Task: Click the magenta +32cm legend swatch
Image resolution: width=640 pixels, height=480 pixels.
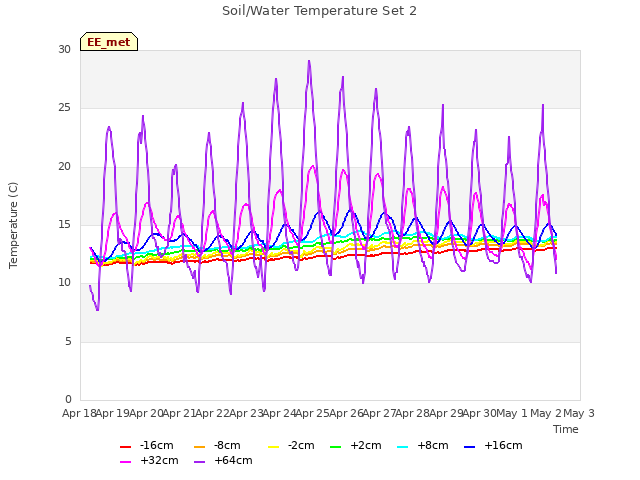Action: (x=125, y=462)
